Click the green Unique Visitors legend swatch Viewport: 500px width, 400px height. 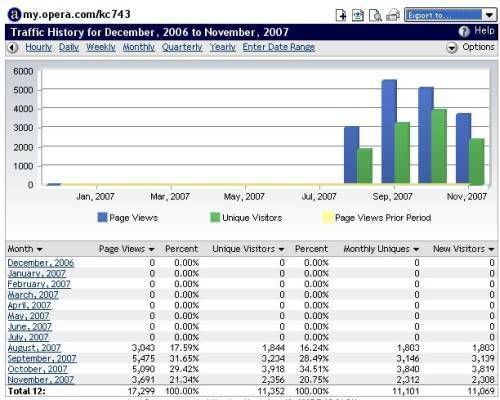pos(215,217)
